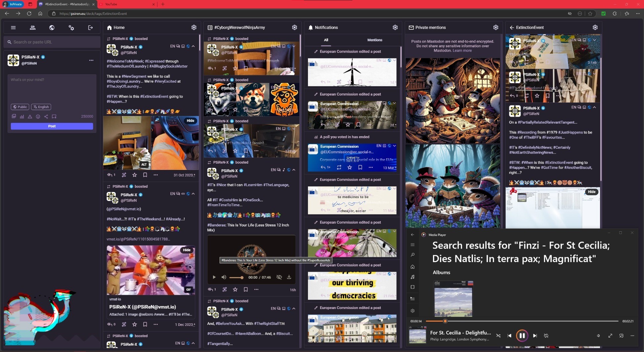Open the #ExtinctionEvent hashtag link in Home post

tap(154, 97)
